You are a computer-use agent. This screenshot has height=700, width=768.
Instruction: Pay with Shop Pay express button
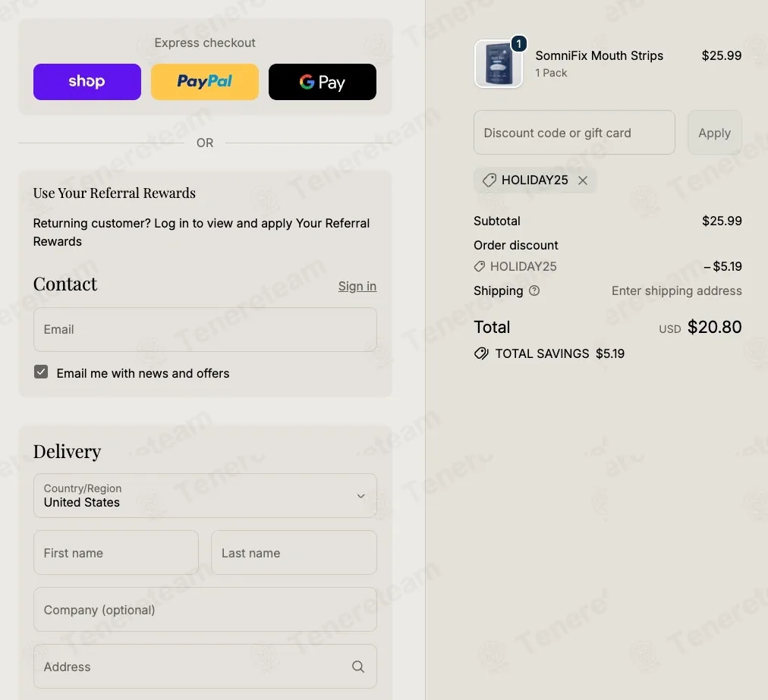pyautogui.click(x=87, y=82)
